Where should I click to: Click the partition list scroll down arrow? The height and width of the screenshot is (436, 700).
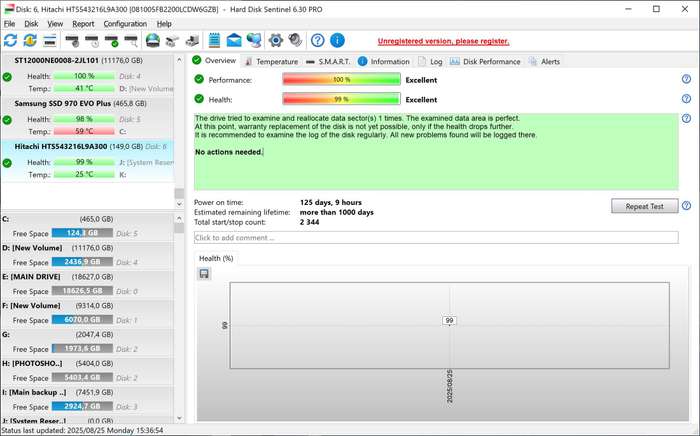pos(179,418)
